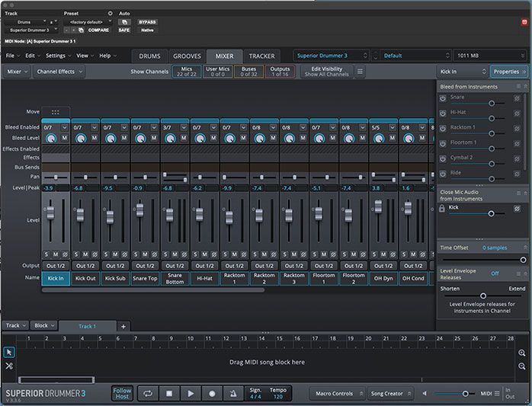Open the File menu
This screenshot has width=532, height=406.
tap(12, 56)
